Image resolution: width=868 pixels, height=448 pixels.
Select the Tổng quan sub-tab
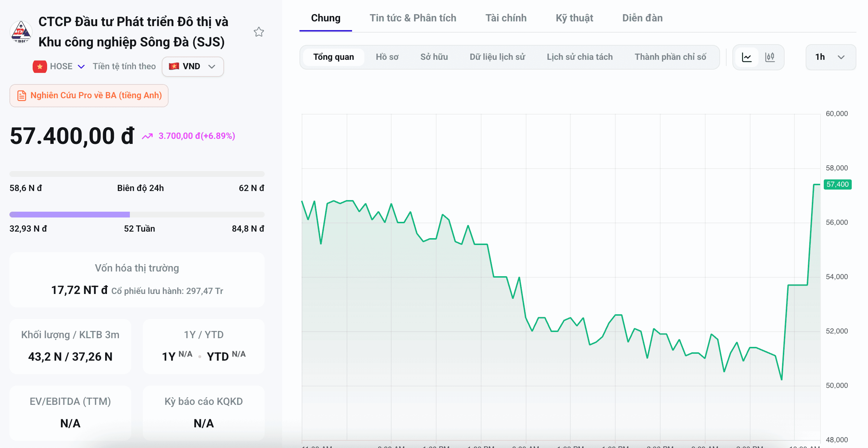pos(334,57)
